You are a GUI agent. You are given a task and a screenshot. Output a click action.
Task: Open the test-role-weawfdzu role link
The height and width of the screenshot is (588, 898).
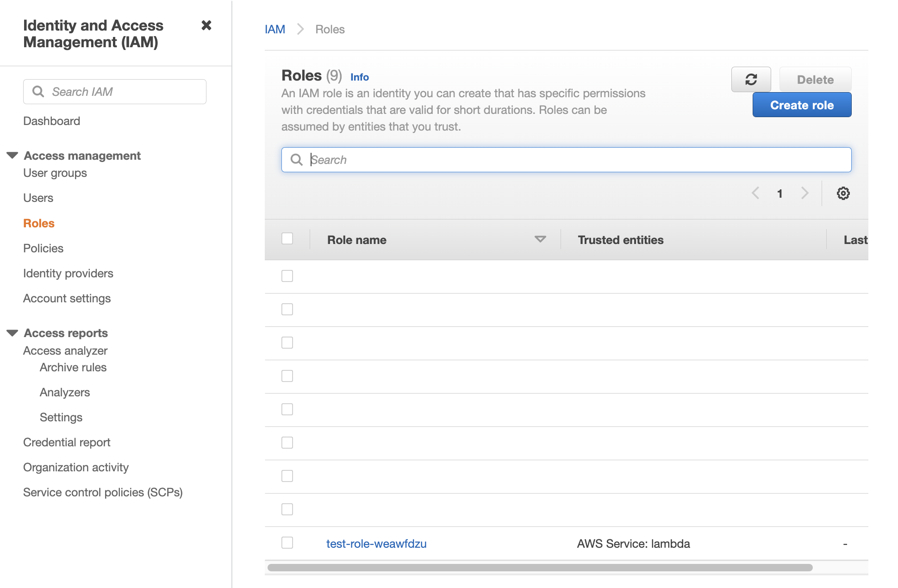tap(376, 544)
